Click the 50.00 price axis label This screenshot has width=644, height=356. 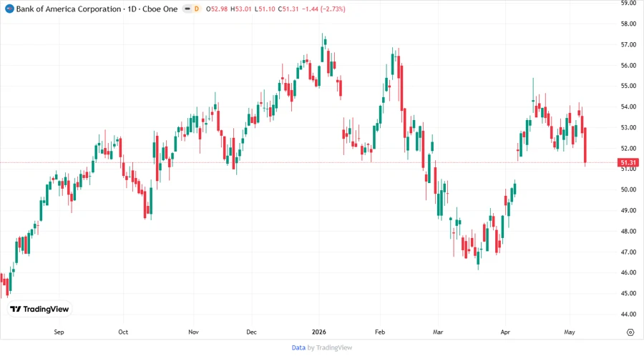[628, 189]
